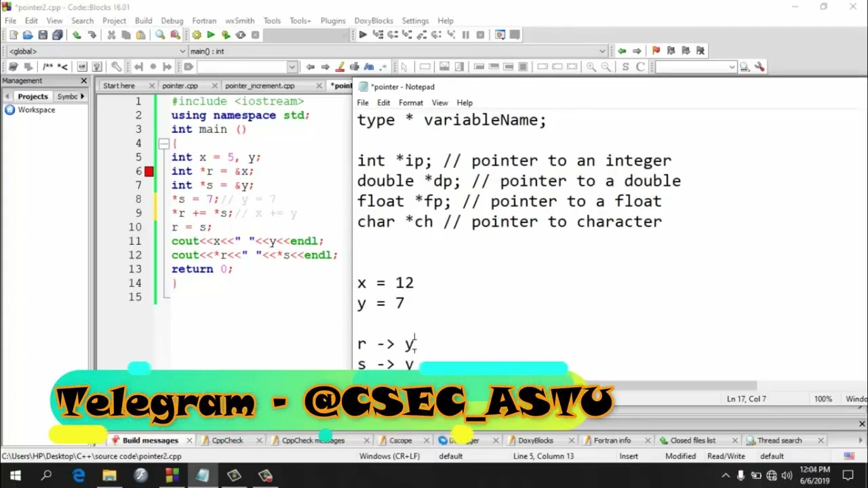The image size is (868, 488).
Task: Open the wxSmith menu
Action: pyautogui.click(x=239, y=21)
